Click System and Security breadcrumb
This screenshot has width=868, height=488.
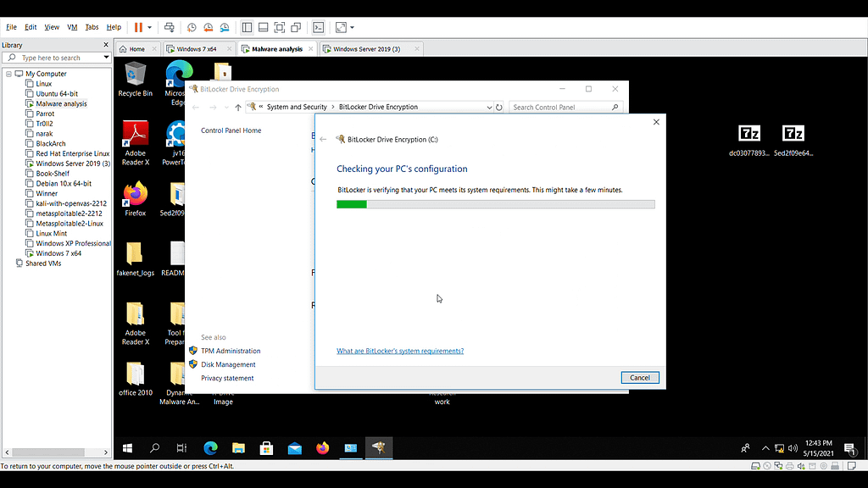(297, 107)
